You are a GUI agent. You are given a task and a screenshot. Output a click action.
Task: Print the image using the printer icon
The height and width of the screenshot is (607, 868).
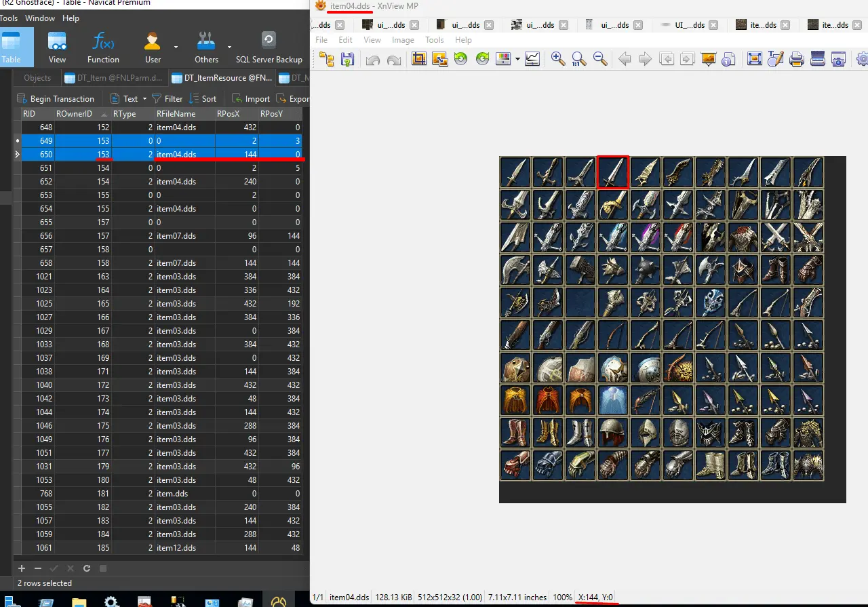coord(797,59)
